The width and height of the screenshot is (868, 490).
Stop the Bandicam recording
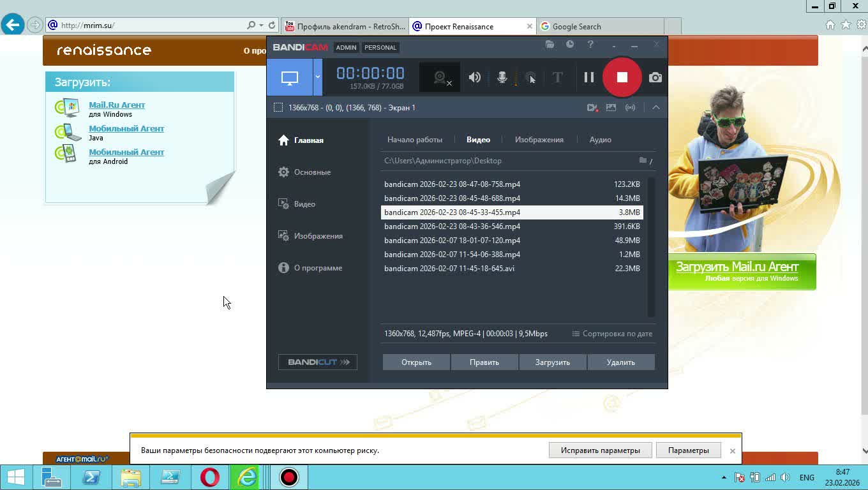(622, 77)
